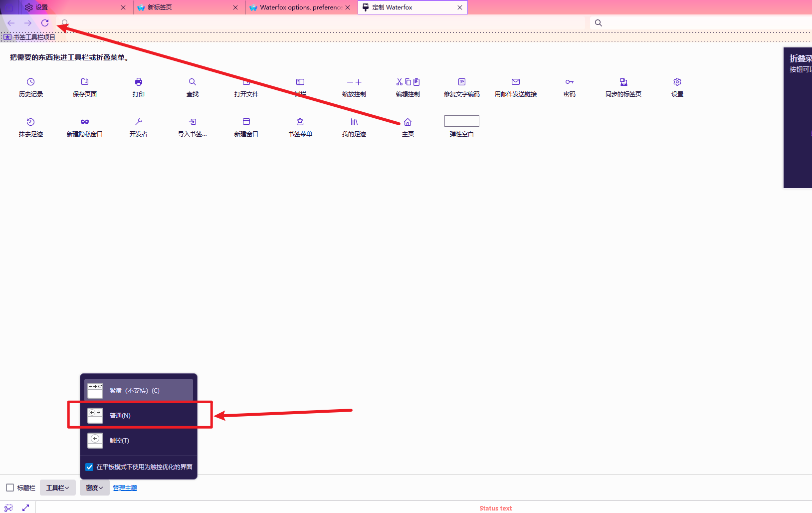Select 同步的标签页 synced tabs icon
Viewport: 812px width, 513px height.
point(623,82)
